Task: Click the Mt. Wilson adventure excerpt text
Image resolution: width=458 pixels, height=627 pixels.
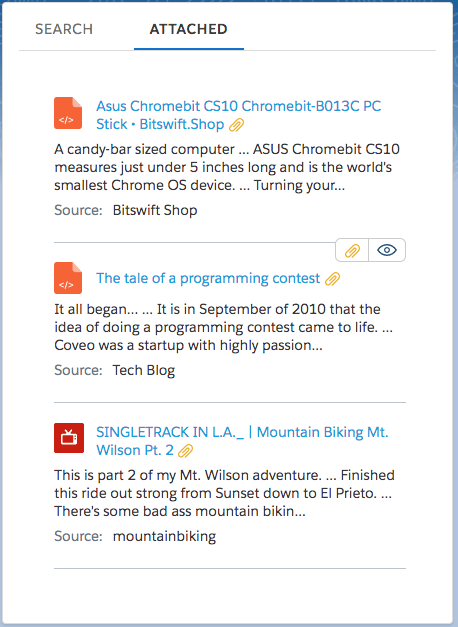Action: click(224, 493)
